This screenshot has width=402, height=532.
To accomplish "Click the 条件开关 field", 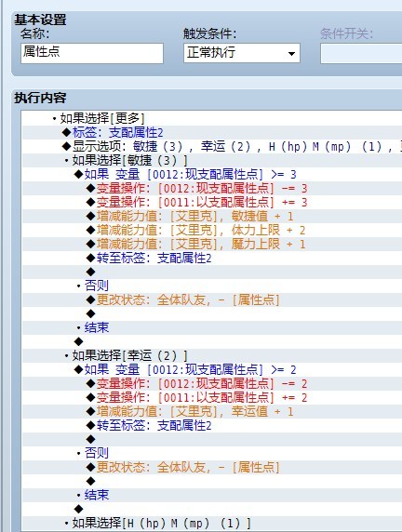I will (x=361, y=53).
